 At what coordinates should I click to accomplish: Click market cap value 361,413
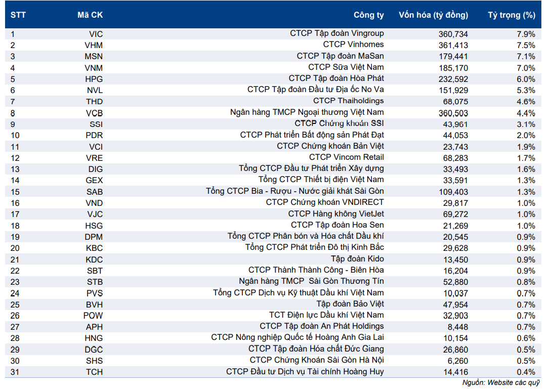click(453, 46)
